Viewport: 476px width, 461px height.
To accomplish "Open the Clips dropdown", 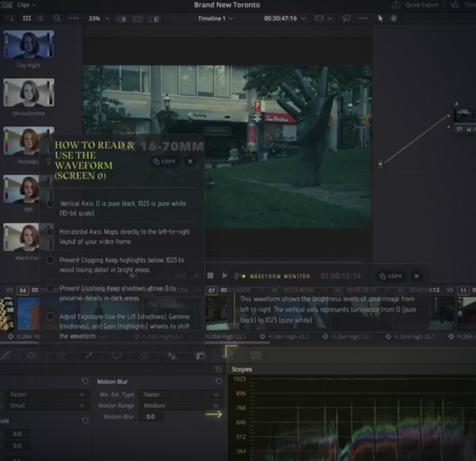I will 27,5.
